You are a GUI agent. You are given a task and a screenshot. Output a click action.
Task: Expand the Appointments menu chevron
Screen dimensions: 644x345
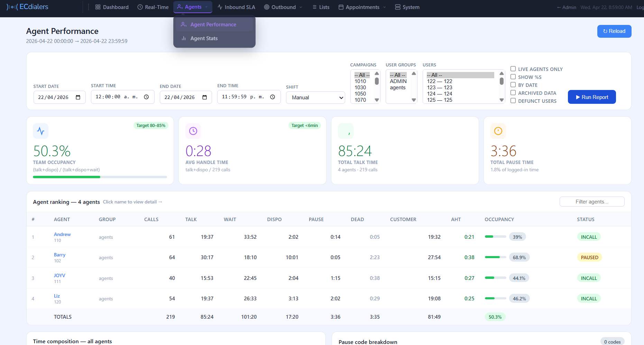[x=385, y=7]
